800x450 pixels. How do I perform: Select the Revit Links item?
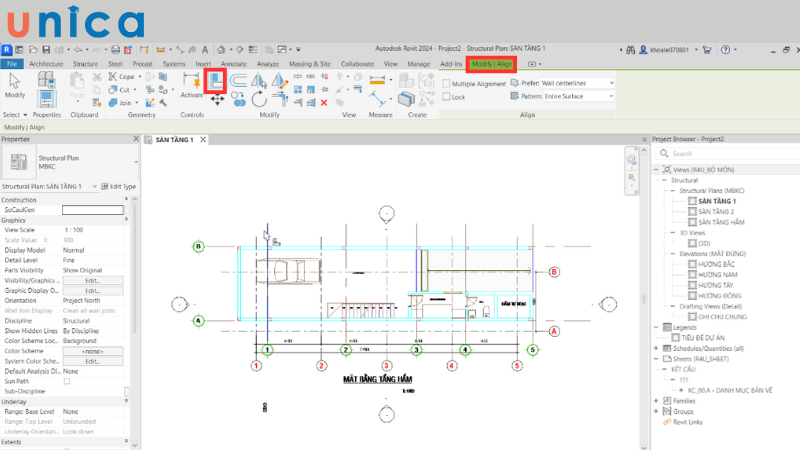point(688,422)
